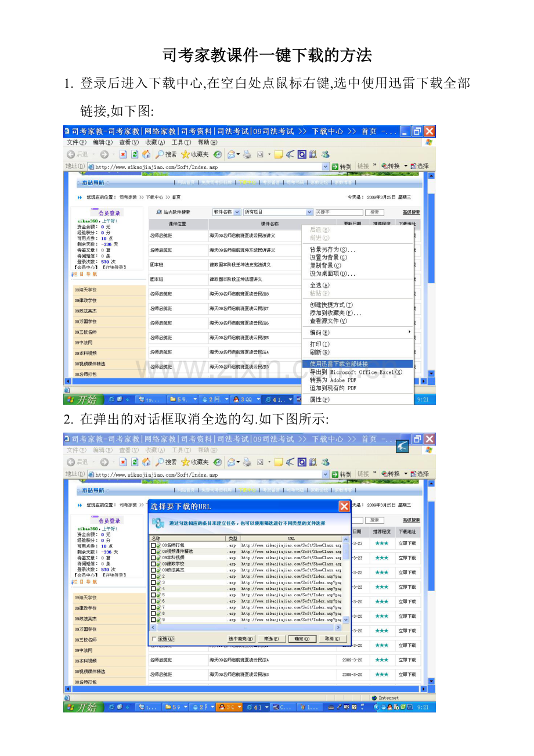The height and width of the screenshot is (756, 534).
Task: Open 开始 menu in the context-menu browser taskbar
Action: tap(82, 399)
